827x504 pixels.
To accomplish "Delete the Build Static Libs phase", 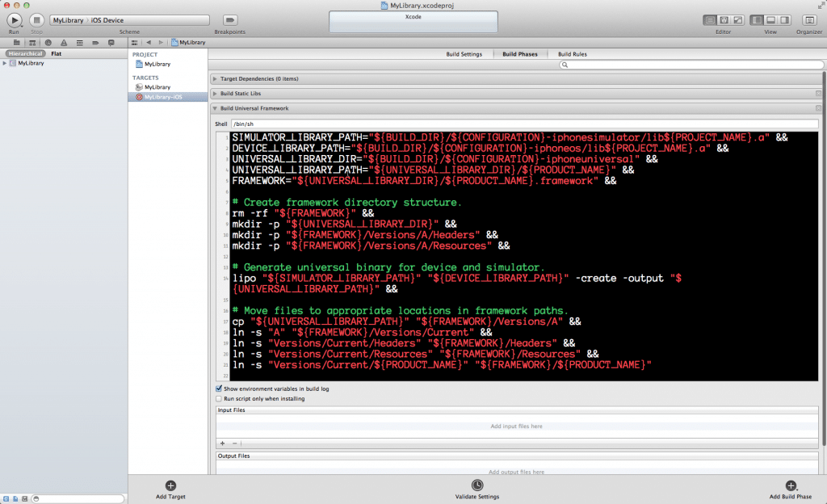I will (818, 94).
